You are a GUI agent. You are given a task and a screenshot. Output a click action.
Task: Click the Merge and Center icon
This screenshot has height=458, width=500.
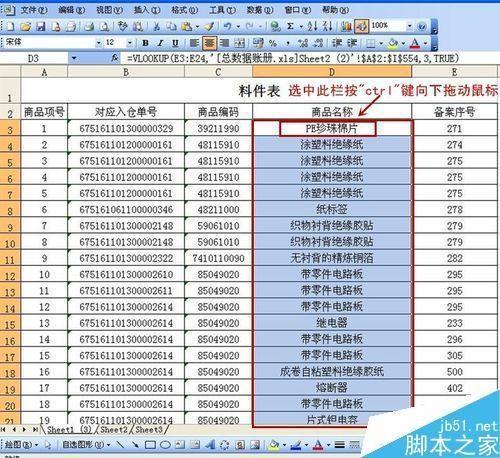[x=240, y=43]
